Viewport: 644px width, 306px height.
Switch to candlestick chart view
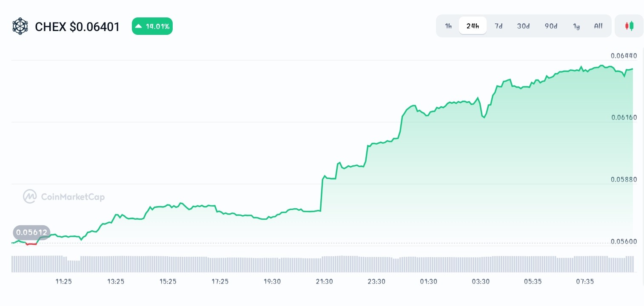629,26
